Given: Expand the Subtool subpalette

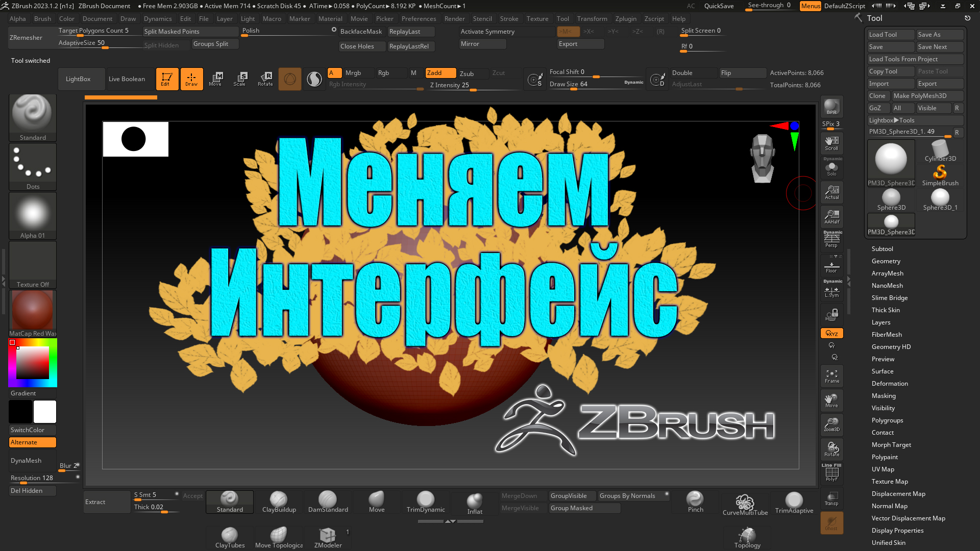Looking at the screenshot, I should click(882, 249).
